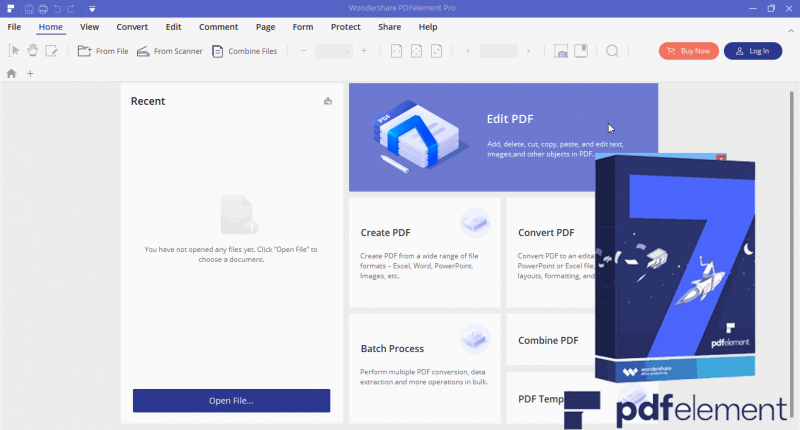
Task: Create PDF From Scanner
Action: click(x=170, y=51)
